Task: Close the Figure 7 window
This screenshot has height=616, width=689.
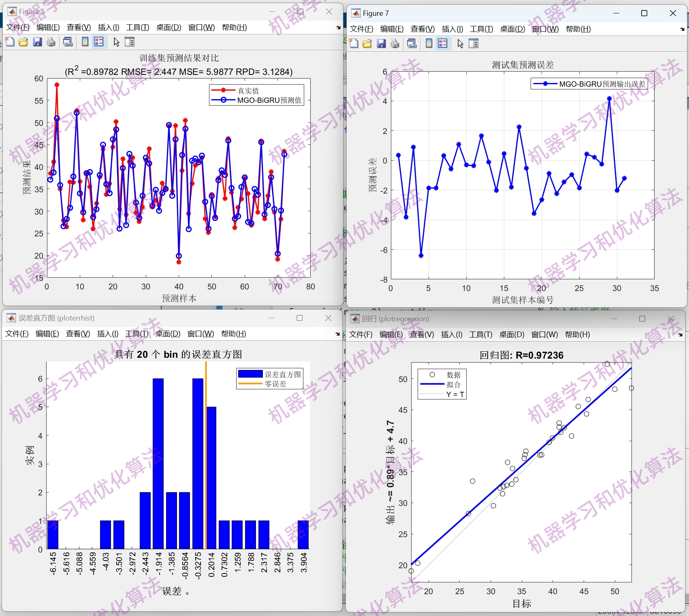Action: pyautogui.click(x=673, y=13)
